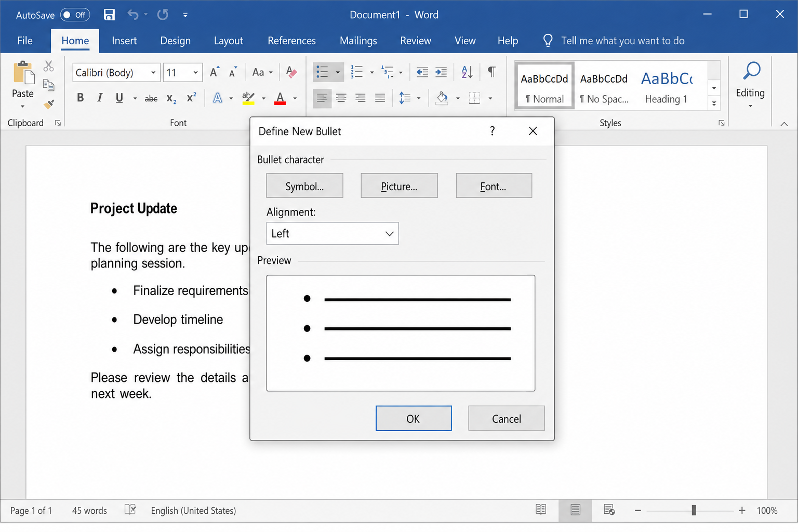
Task: Expand the Styles gallery with the More arrow
Action: 714,103
